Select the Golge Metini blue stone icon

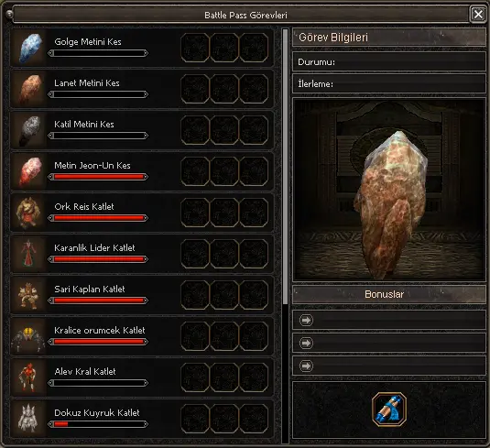point(29,48)
